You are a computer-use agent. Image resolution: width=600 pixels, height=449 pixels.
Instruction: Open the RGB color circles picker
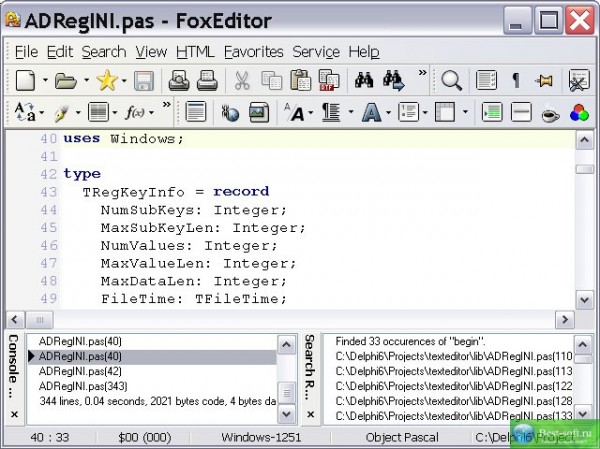click(x=579, y=113)
